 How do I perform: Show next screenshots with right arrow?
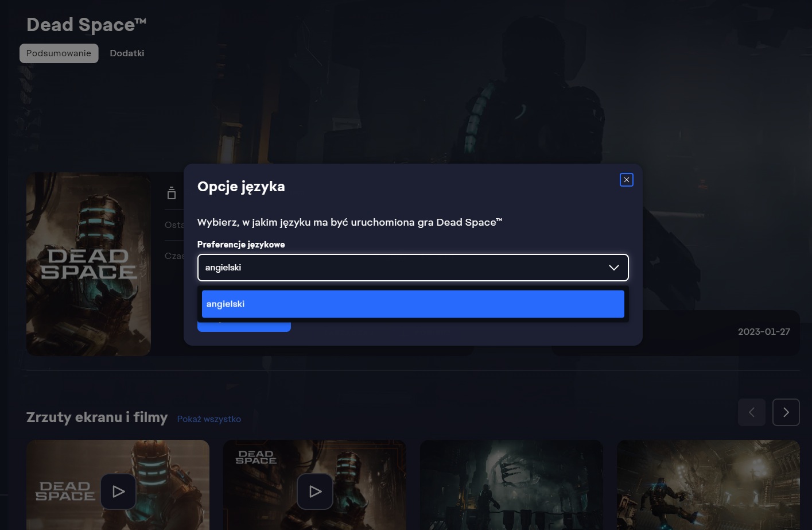(786, 412)
